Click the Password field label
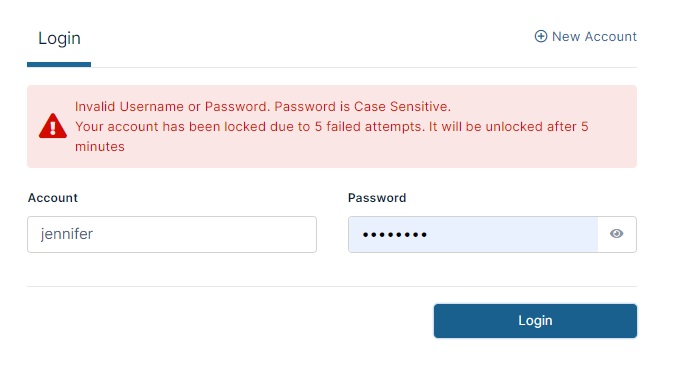Image resolution: width=680 pixels, height=378 pixels. 377,198
